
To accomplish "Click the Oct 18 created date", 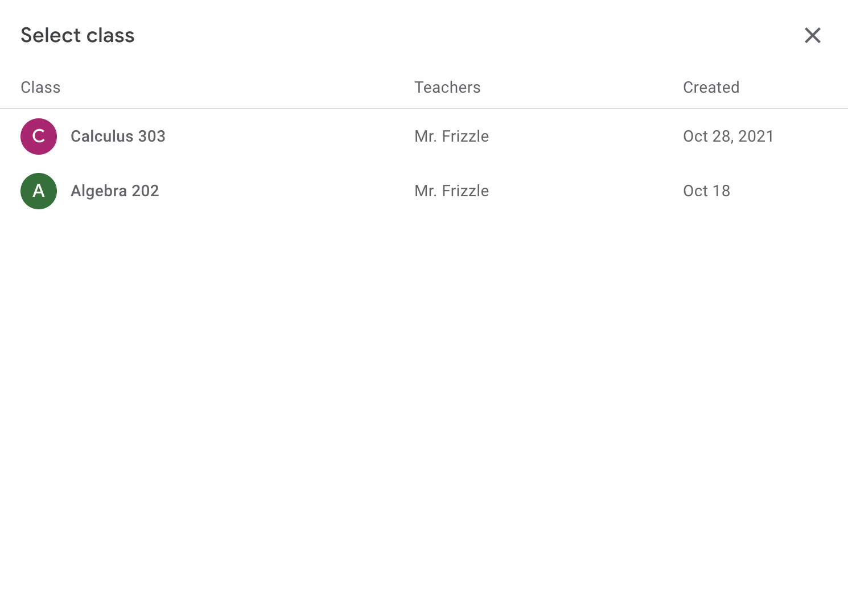I will [706, 191].
